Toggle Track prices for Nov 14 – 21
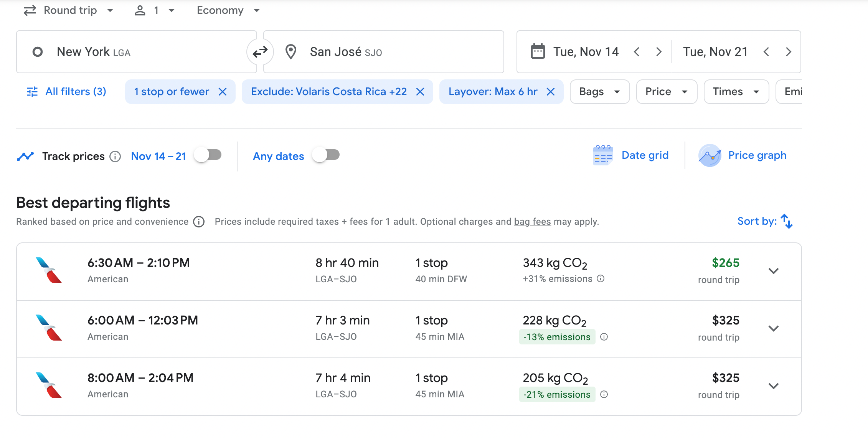The height and width of the screenshot is (438, 868). point(208,155)
